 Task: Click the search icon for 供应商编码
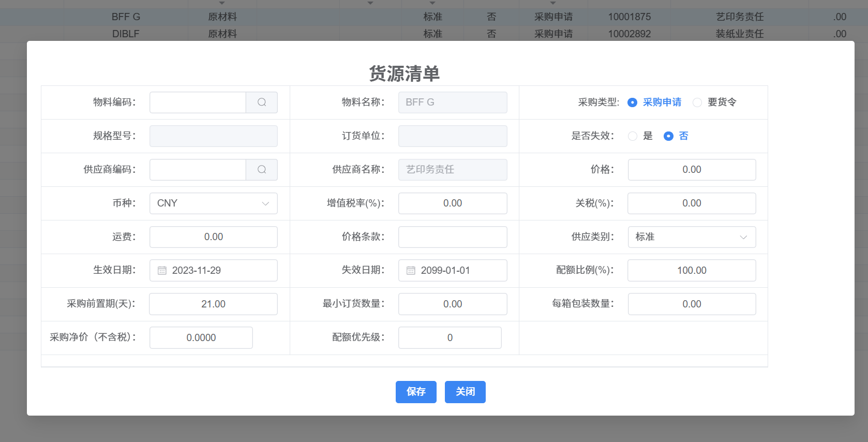[262, 170]
